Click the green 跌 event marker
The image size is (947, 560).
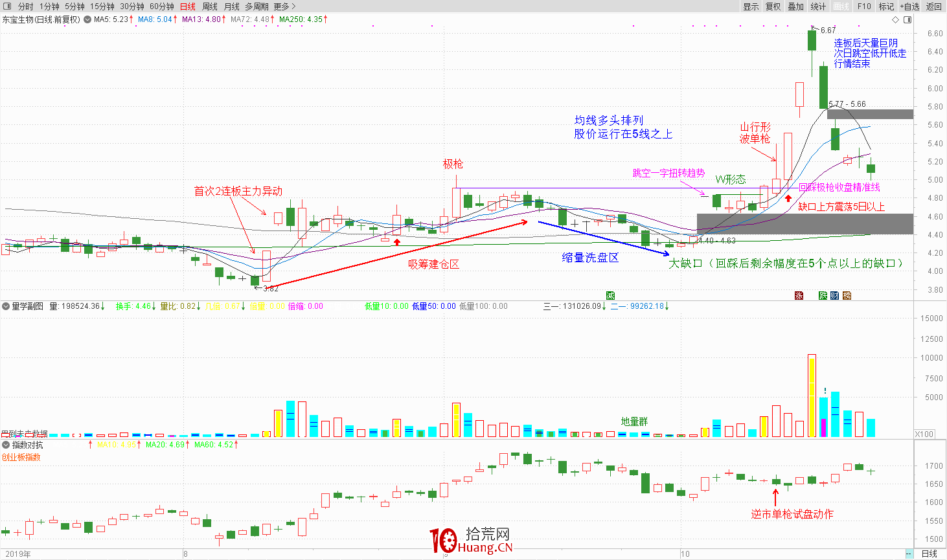pyautogui.click(x=823, y=295)
